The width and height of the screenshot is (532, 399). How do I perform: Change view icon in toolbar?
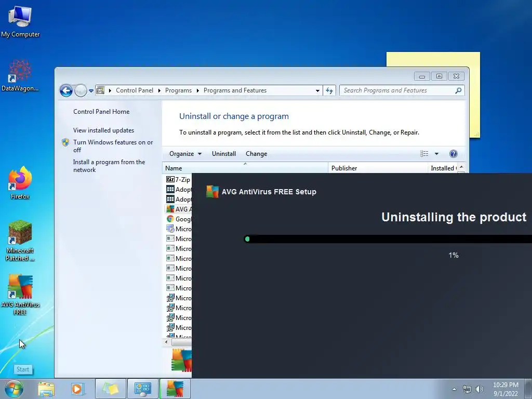pos(424,154)
